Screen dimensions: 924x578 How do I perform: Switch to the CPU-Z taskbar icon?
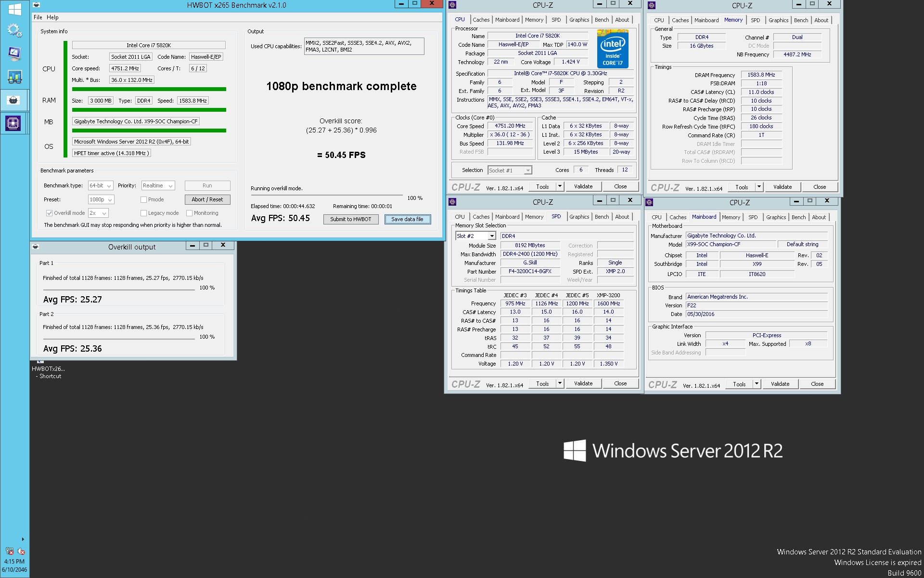coord(13,123)
